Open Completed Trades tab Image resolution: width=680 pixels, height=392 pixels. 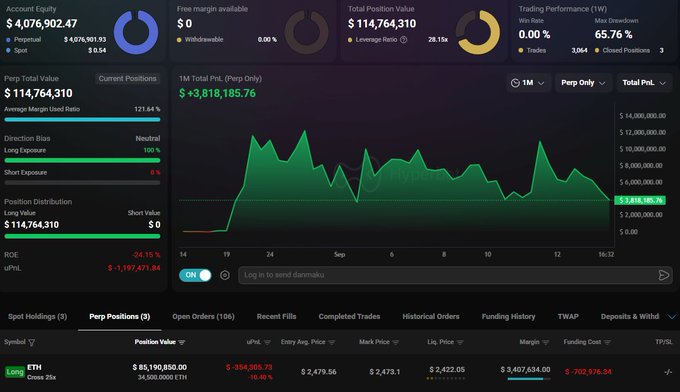(349, 317)
